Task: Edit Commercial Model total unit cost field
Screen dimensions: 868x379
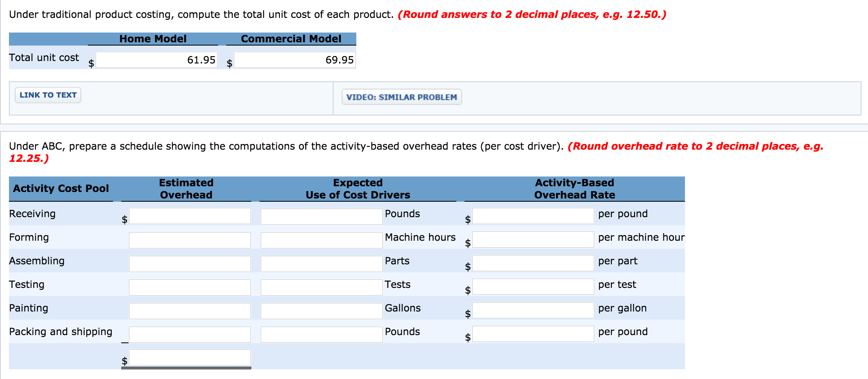Action: point(294,60)
